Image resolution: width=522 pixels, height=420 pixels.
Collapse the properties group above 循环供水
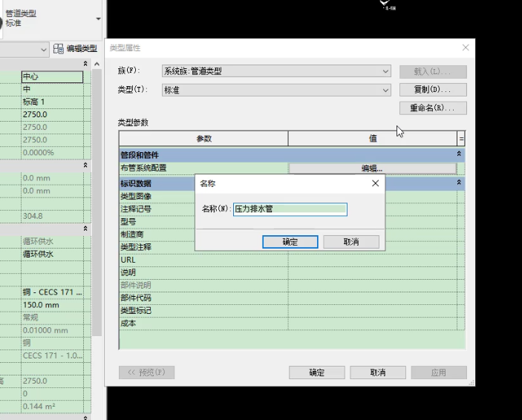(85, 229)
